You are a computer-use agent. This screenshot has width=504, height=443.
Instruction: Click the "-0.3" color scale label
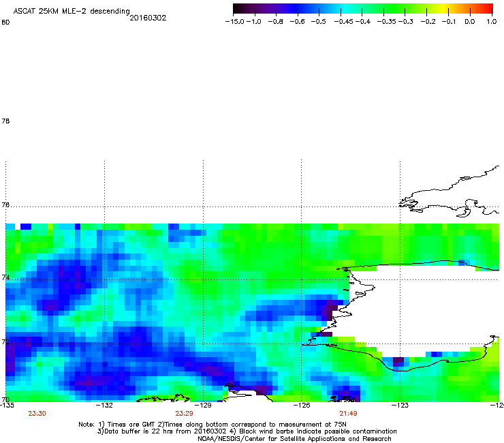406,22
